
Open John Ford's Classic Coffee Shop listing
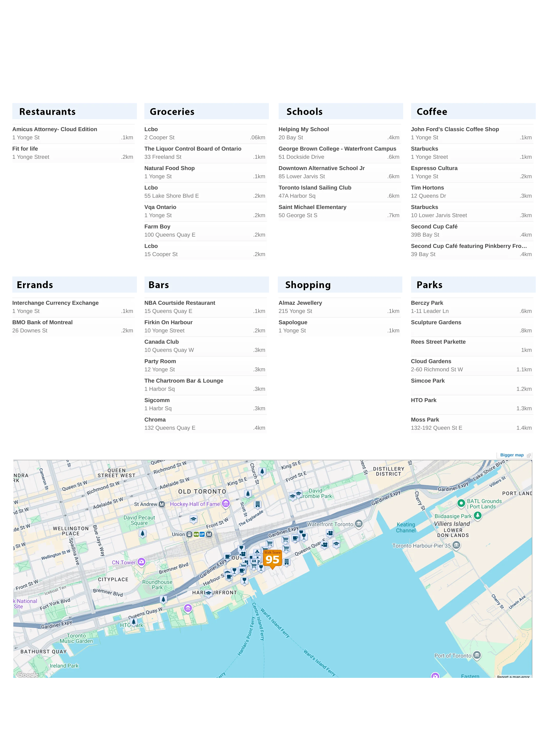point(455,129)
